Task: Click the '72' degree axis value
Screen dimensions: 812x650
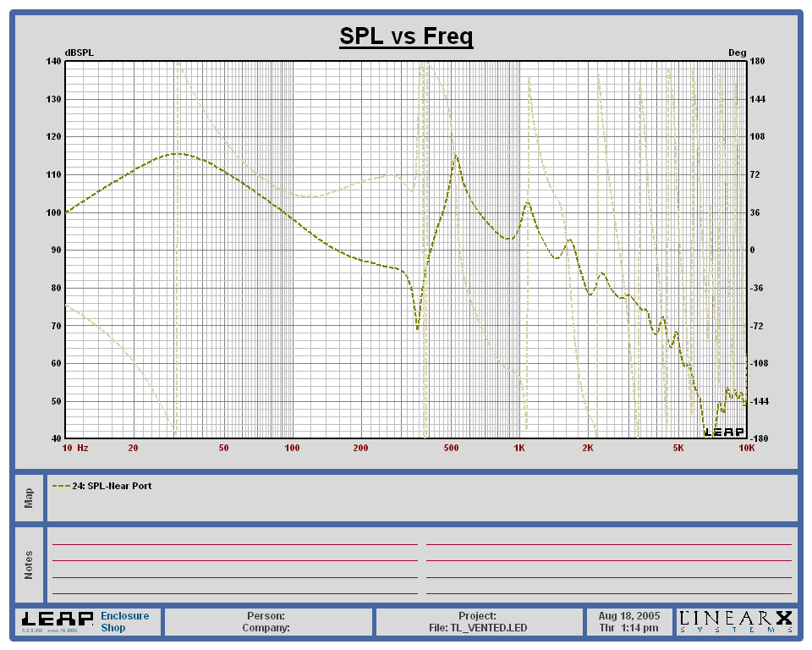Action: pyautogui.click(x=755, y=174)
